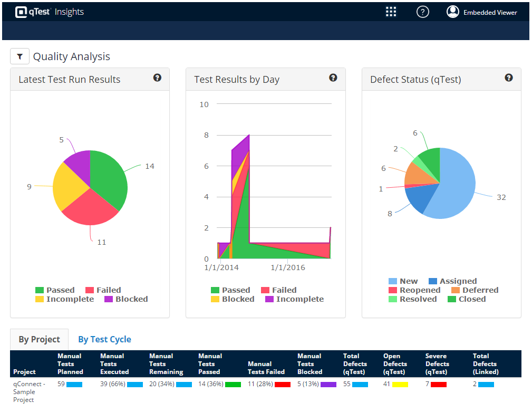Open qConnect - Sample Project row
The height and width of the screenshot is (412, 532).
(30, 392)
